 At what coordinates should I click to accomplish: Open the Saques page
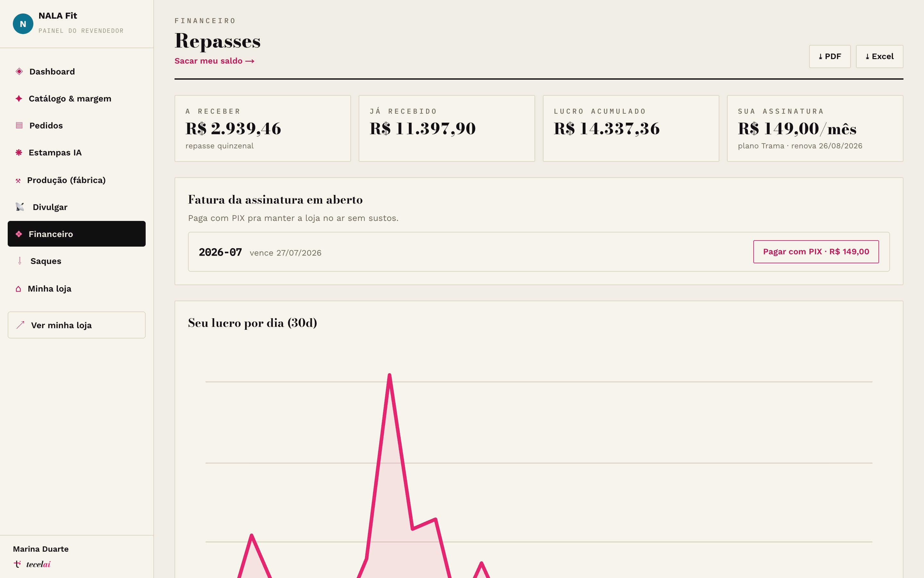pyautogui.click(x=76, y=261)
